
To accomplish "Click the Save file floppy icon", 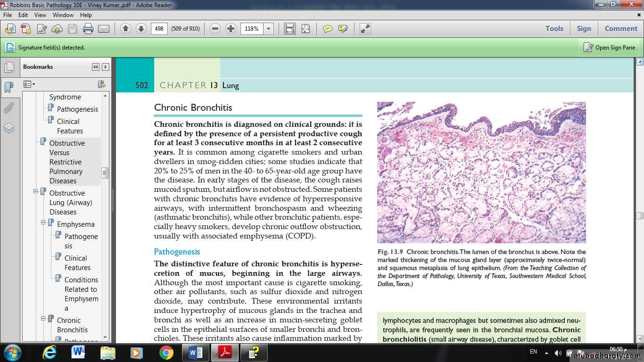I will (73, 29).
